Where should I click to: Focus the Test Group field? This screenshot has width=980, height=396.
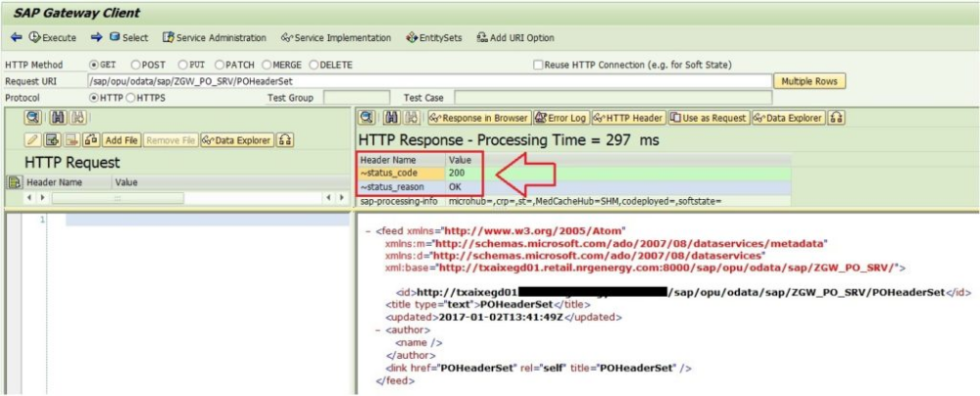pyautogui.click(x=356, y=98)
